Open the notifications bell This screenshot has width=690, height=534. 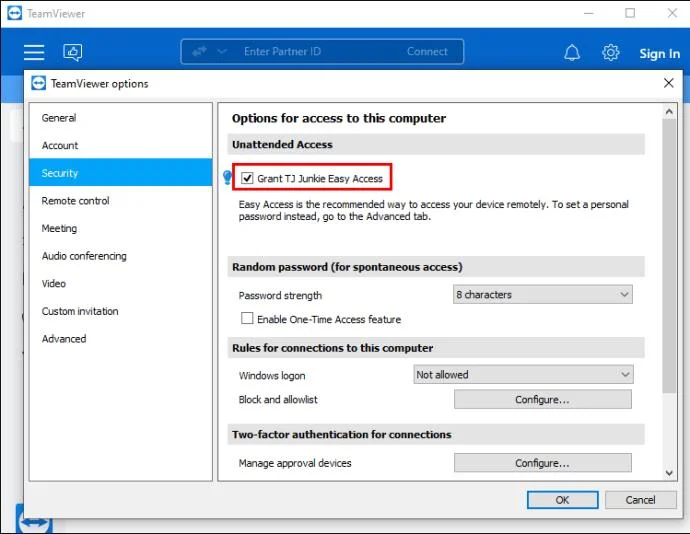pos(572,53)
